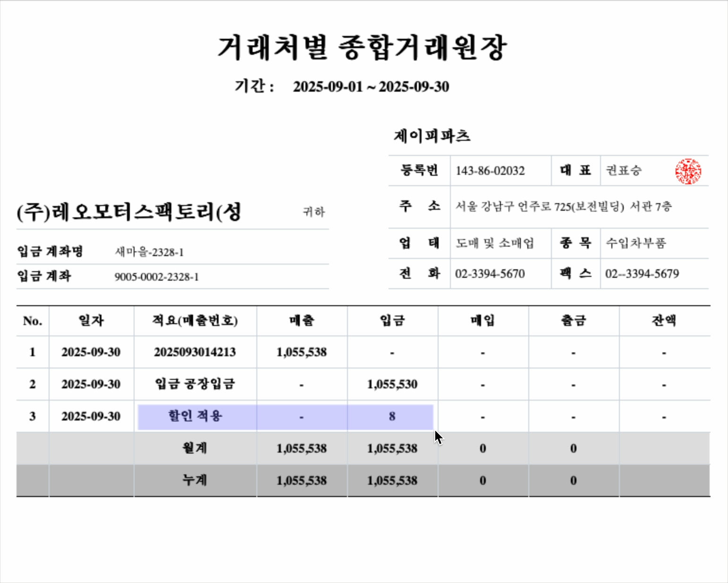Click the 거래처별 종합거래원장 title
Image resolution: width=728 pixels, height=583 pixels.
point(363,48)
